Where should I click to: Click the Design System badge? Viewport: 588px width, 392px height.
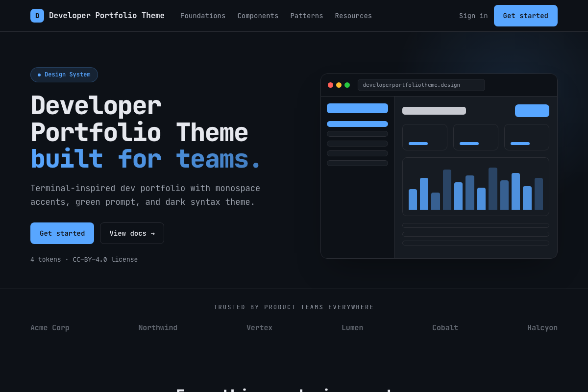pyautogui.click(x=64, y=74)
